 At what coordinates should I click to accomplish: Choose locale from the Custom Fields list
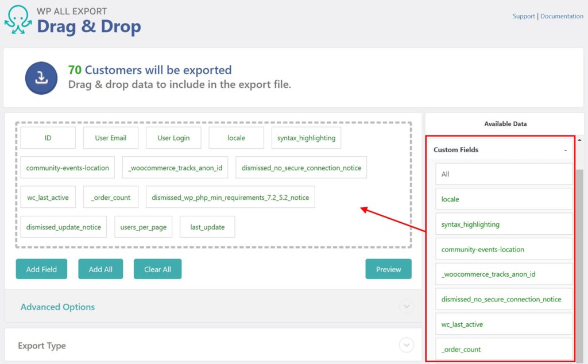pos(504,199)
